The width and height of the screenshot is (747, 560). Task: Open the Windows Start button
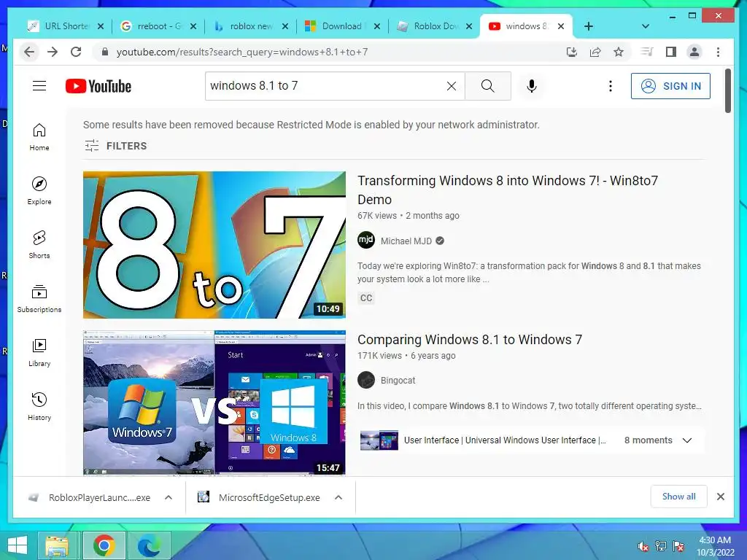point(18,545)
